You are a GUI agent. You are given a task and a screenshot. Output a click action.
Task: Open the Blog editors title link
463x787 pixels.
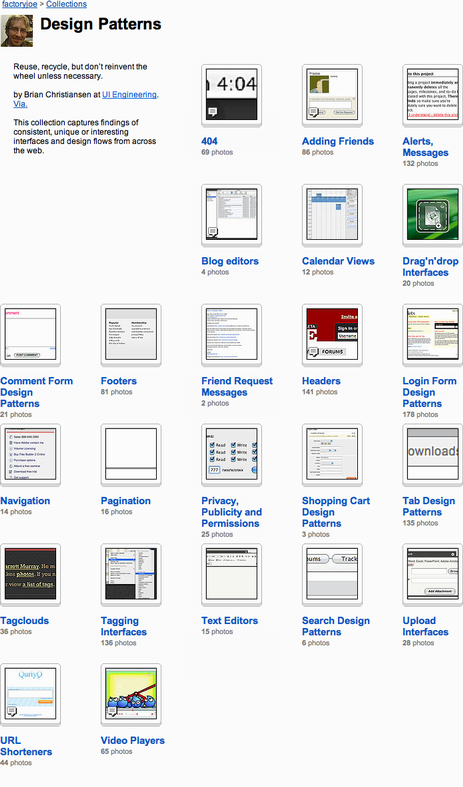point(230,261)
